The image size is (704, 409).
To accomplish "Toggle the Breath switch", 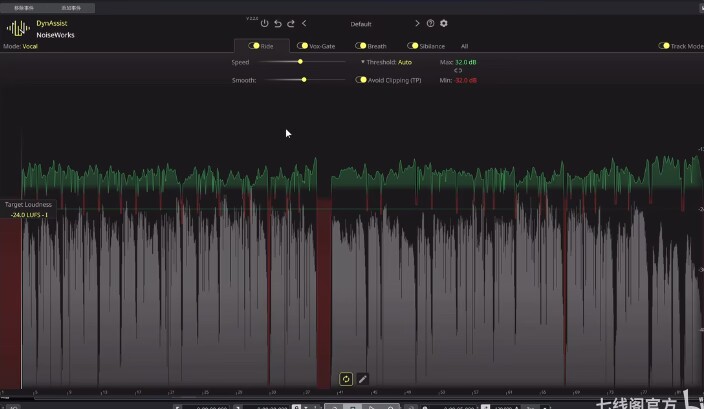I will tap(361, 46).
